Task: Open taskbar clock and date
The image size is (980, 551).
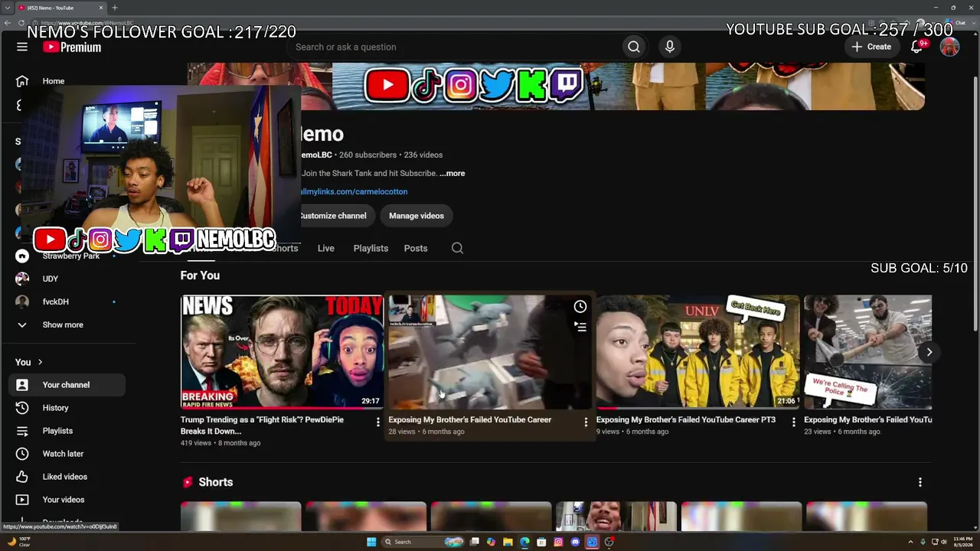Action: coord(963,542)
